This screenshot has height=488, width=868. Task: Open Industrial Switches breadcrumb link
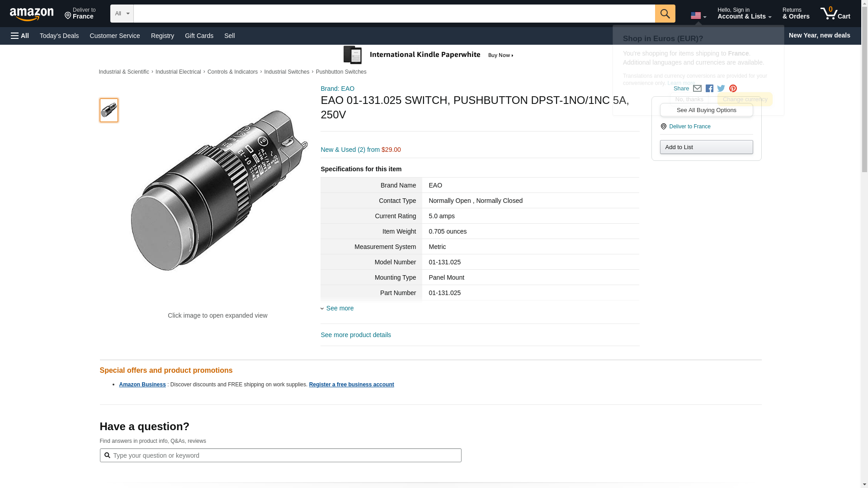point(287,72)
